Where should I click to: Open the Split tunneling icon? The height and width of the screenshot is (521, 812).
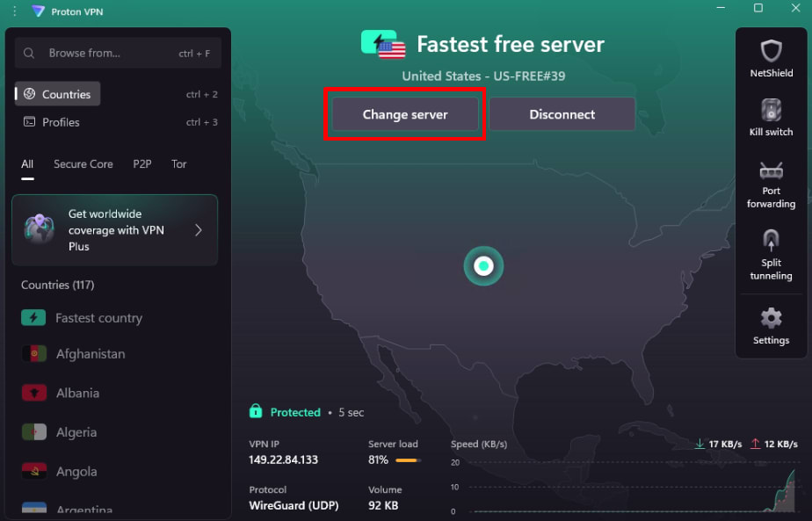(x=771, y=241)
